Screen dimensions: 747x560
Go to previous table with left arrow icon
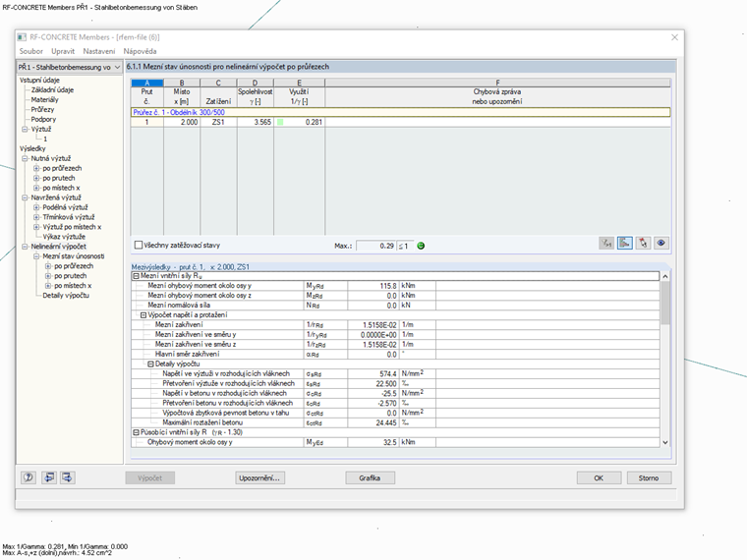click(49, 477)
